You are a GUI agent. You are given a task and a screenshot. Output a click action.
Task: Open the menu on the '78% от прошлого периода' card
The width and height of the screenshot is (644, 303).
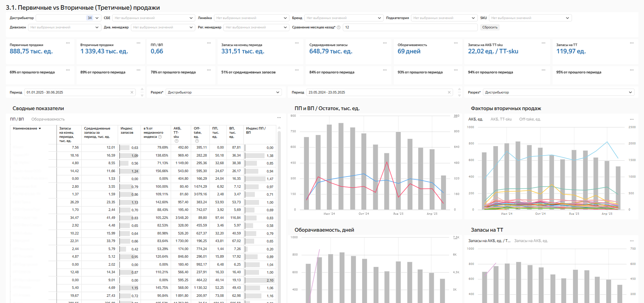point(209,70)
